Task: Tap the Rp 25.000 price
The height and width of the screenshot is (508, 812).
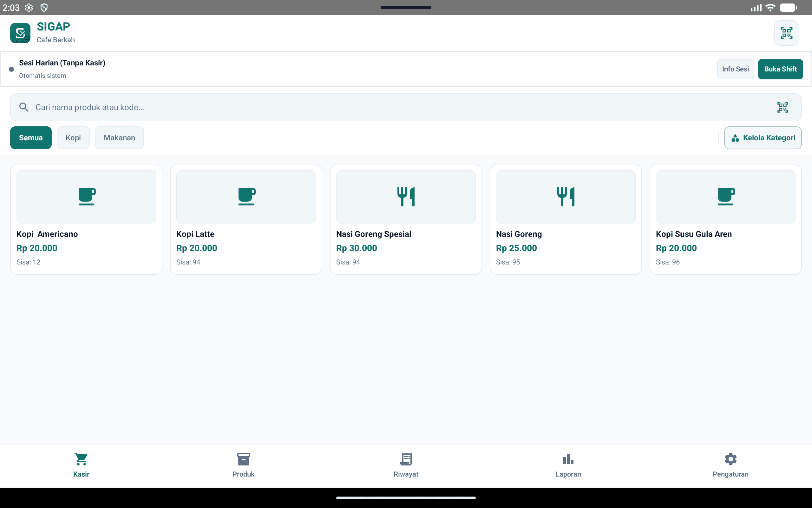Action: pyautogui.click(x=516, y=248)
